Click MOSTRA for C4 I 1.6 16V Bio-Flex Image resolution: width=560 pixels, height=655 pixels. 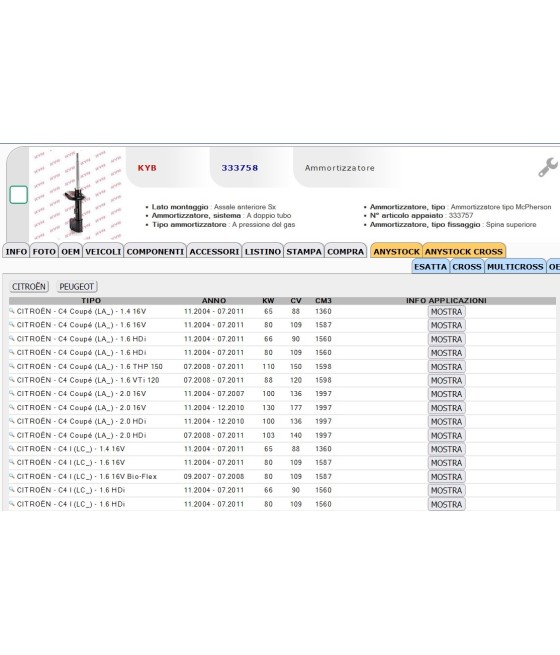(446, 477)
